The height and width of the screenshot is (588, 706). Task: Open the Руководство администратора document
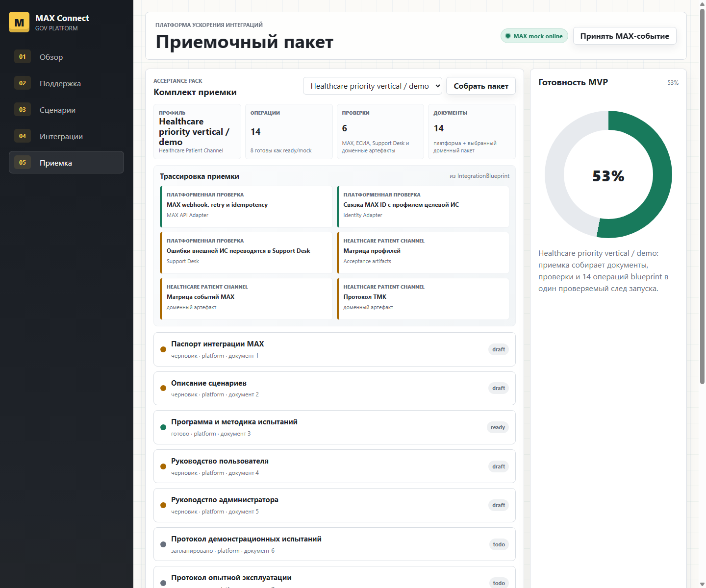[334, 505]
